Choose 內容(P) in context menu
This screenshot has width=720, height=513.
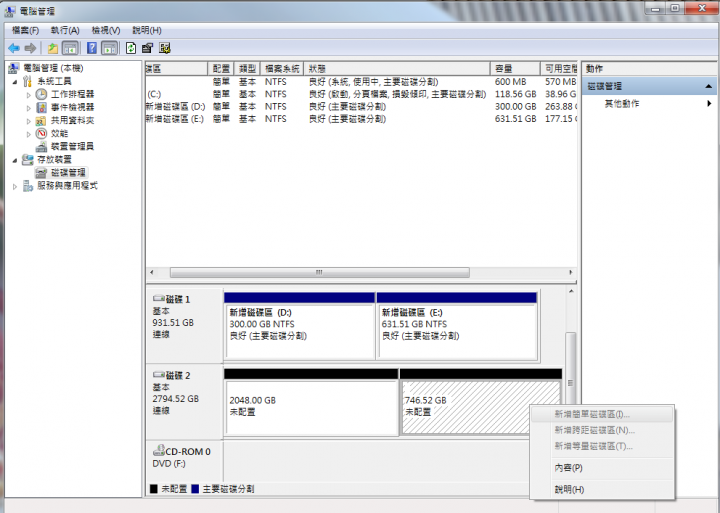click(602, 468)
